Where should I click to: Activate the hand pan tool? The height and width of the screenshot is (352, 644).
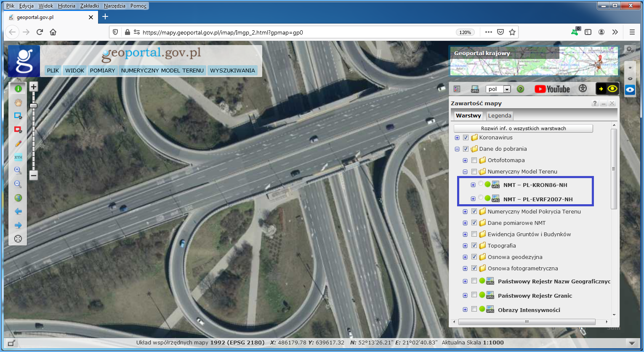18,102
